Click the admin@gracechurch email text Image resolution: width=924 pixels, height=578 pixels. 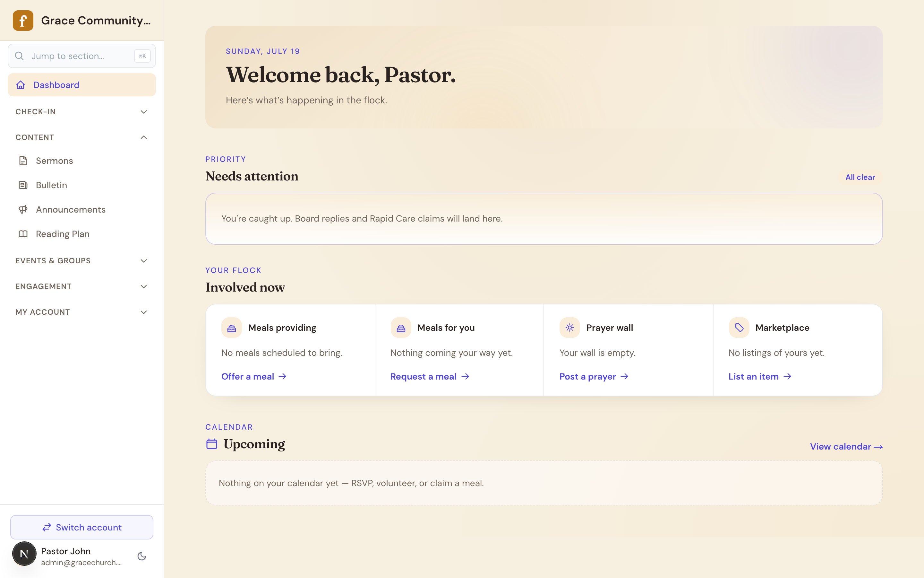tap(81, 563)
